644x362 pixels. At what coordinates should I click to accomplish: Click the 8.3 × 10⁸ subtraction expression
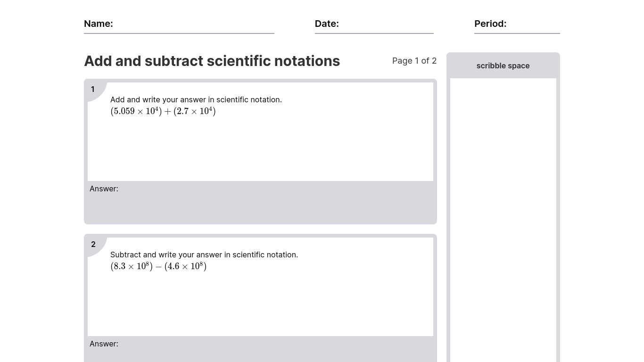(158, 267)
